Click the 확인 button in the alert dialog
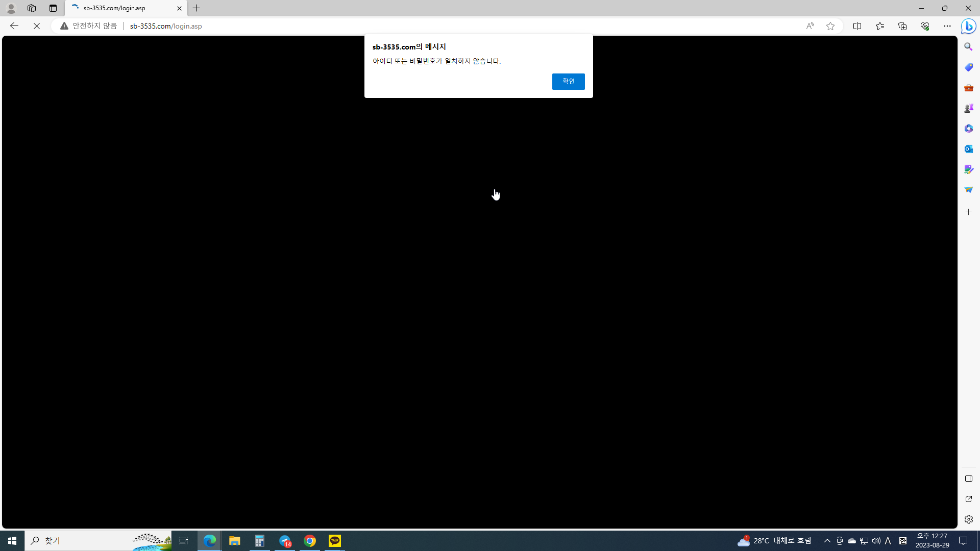 (x=568, y=82)
